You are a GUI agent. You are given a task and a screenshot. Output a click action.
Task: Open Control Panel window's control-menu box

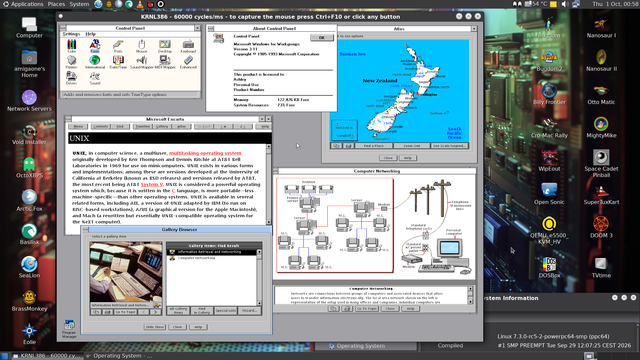[63, 28]
